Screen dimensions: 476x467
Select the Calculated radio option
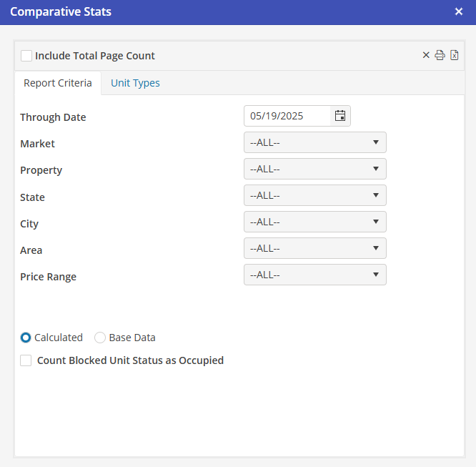[x=26, y=338]
